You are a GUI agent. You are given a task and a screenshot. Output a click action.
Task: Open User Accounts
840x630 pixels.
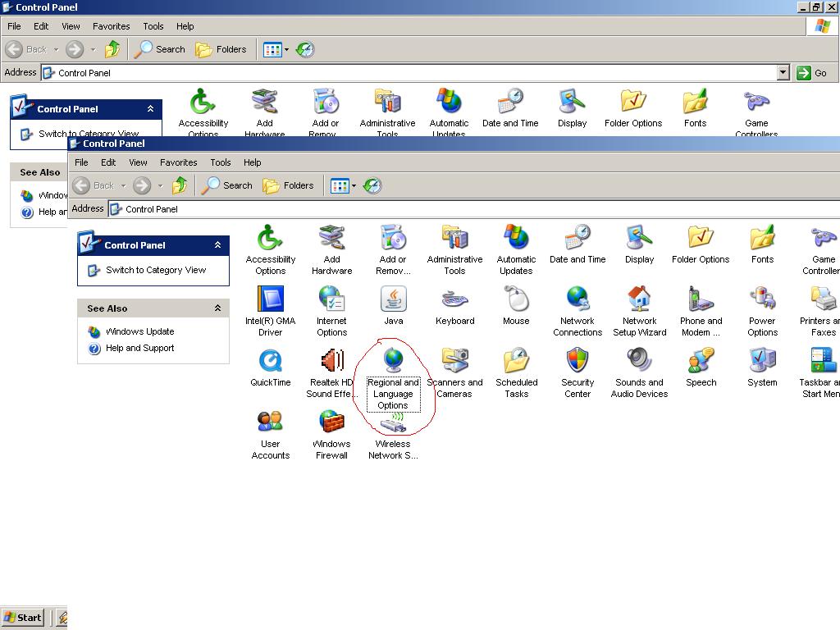(270, 435)
